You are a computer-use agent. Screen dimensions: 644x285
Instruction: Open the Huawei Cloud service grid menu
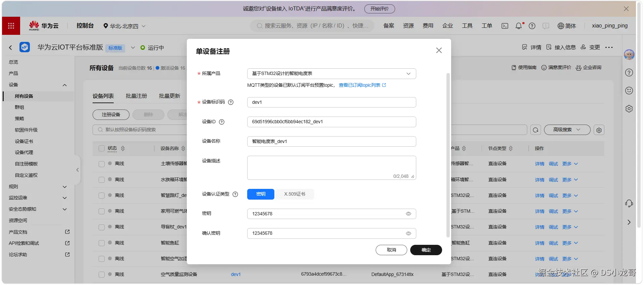click(x=11, y=26)
